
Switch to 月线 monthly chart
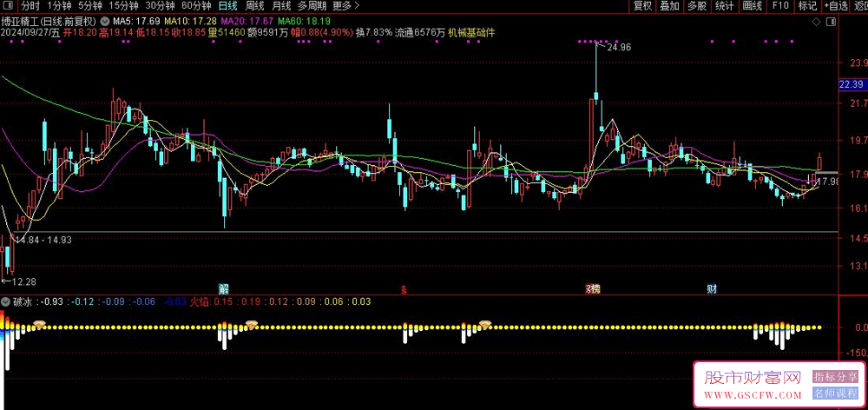coord(281,6)
